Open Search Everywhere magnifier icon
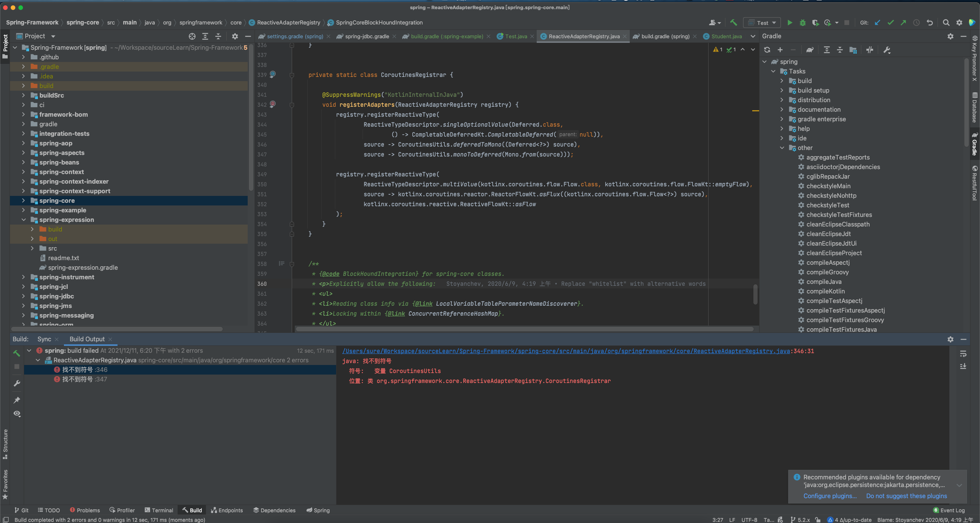The image size is (980, 523). (x=946, y=23)
